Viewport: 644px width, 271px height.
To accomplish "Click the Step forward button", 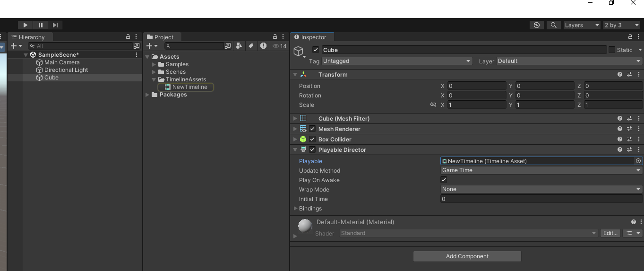I will 55,25.
